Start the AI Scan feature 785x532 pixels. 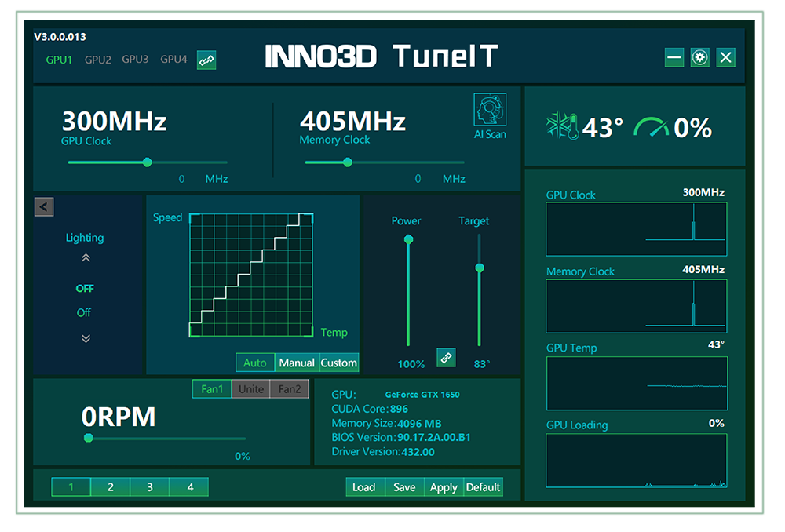pyautogui.click(x=490, y=116)
